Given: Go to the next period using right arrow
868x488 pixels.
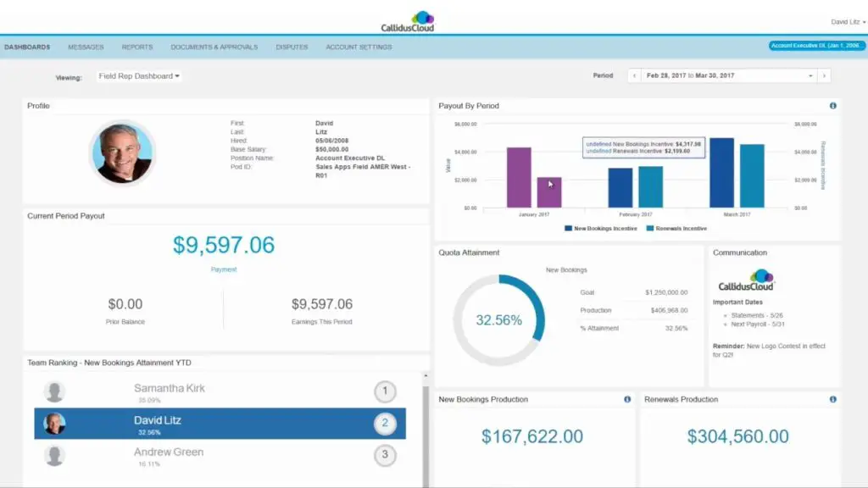Looking at the screenshot, I should (824, 75).
